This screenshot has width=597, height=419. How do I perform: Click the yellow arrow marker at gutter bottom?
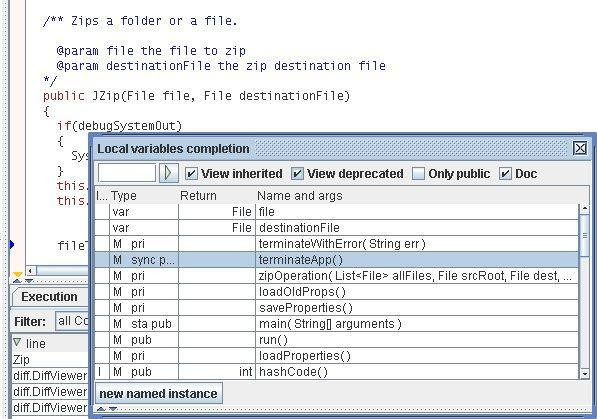[18, 274]
